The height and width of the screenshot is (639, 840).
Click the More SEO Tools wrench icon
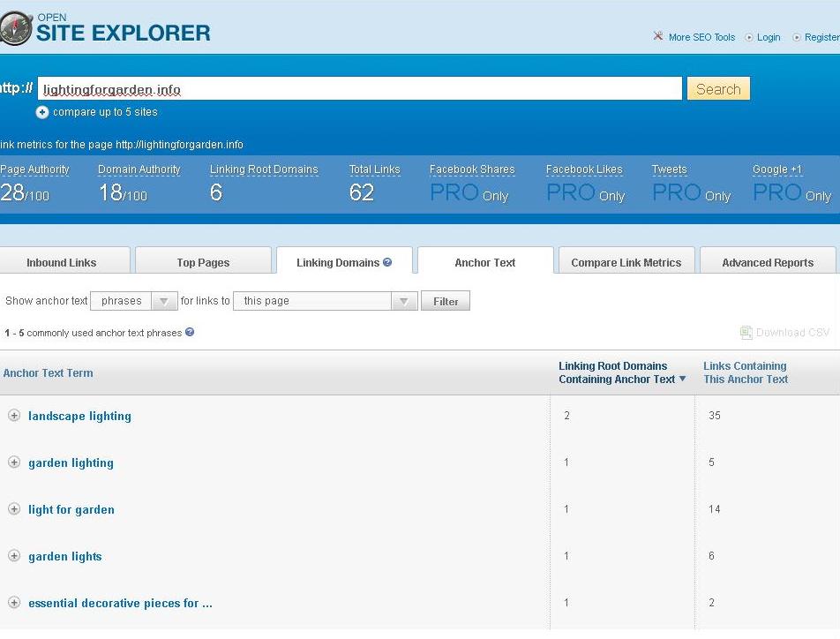tap(657, 36)
